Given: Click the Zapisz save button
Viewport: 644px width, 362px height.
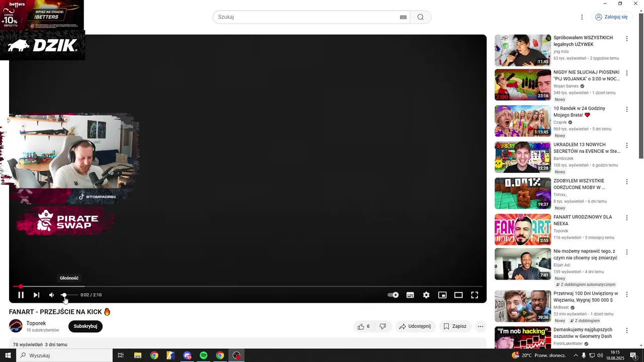Looking at the screenshot, I should (x=455, y=326).
